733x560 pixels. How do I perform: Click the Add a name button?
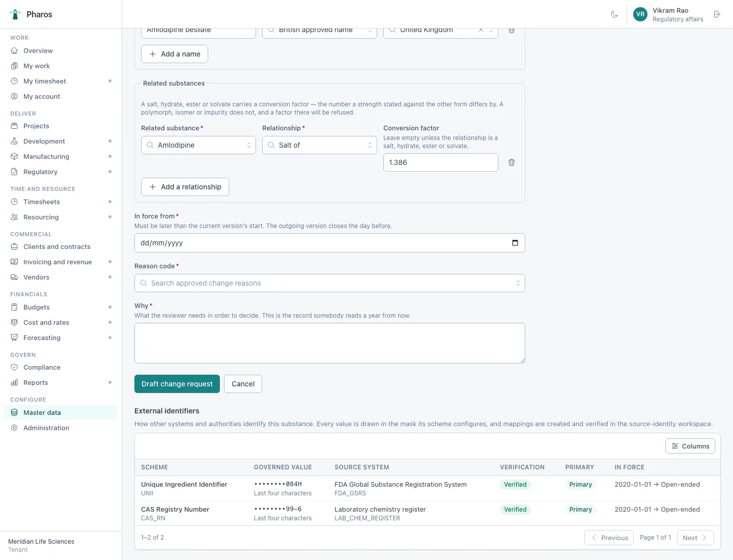coord(175,54)
